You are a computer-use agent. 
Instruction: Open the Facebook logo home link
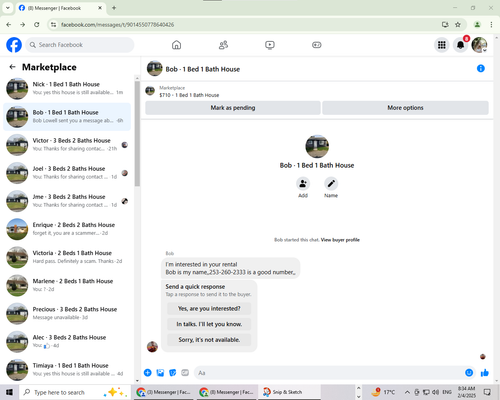[14, 45]
